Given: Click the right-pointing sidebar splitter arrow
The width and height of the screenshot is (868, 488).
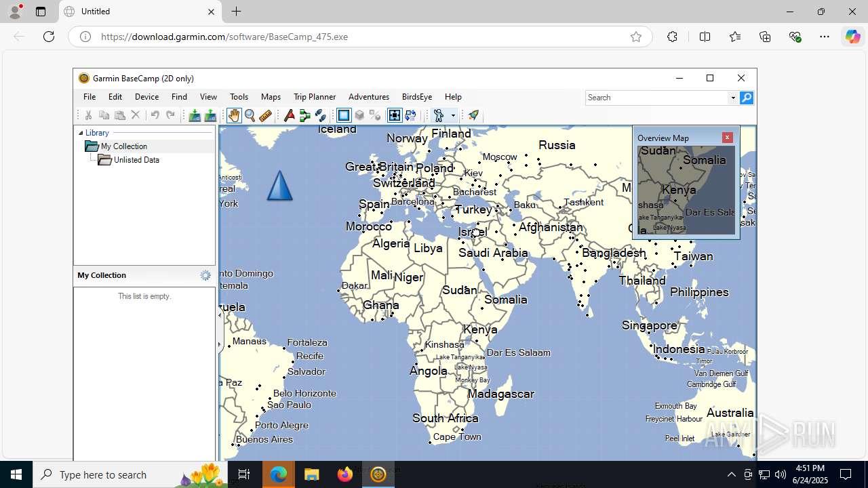Looking at the screenshot, I should 219,344.
